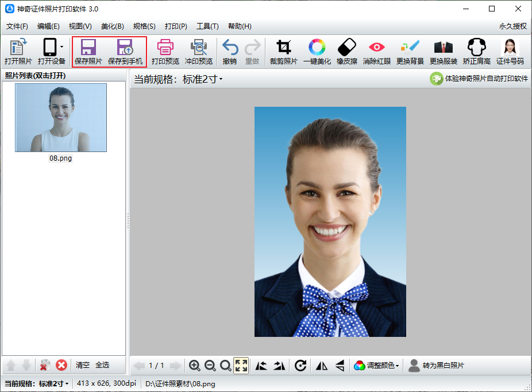Image resolution: width=532 pixels, height=392 pixels.
Task: Click the red circle delete button
Action: pyautogui.click(x=61, y=365)
